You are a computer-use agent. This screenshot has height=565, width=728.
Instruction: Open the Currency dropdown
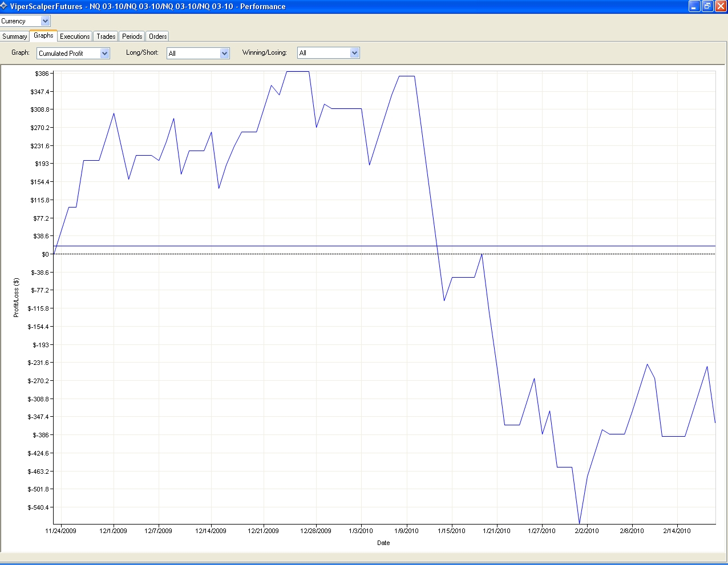[x=26, y=21]
